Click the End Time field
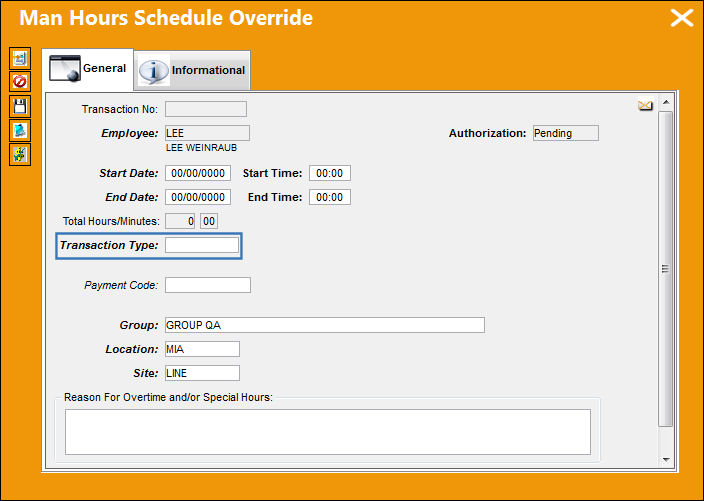 [330, 197]
